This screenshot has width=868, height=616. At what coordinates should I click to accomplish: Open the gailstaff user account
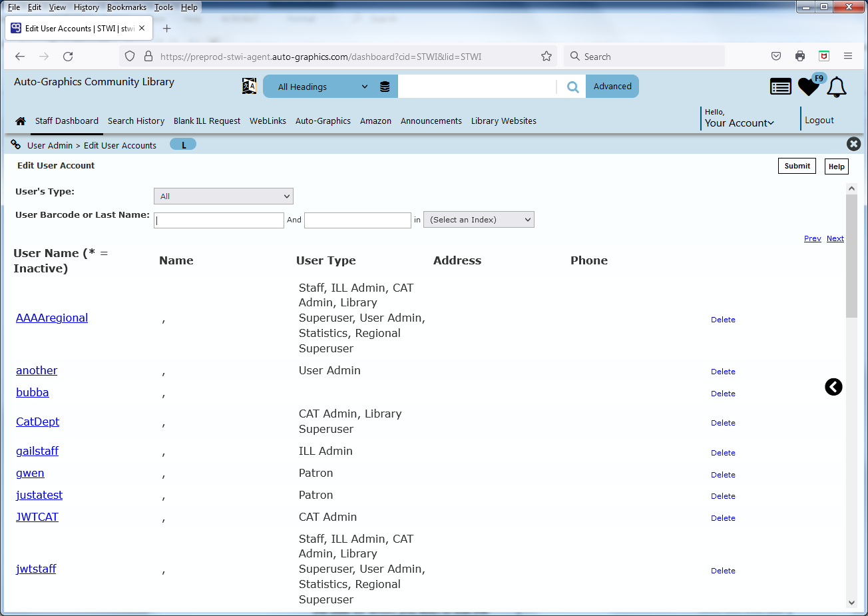[x=37, y=451]
